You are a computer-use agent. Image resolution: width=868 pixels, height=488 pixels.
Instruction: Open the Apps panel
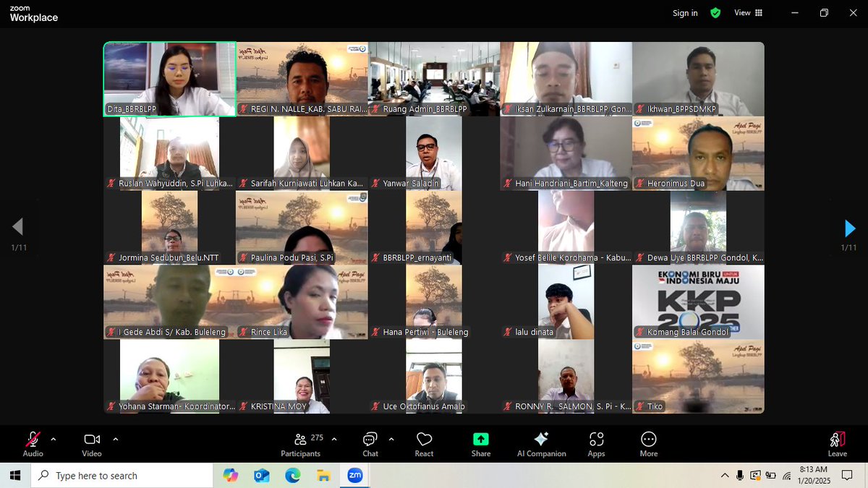(x=596, y=444)
